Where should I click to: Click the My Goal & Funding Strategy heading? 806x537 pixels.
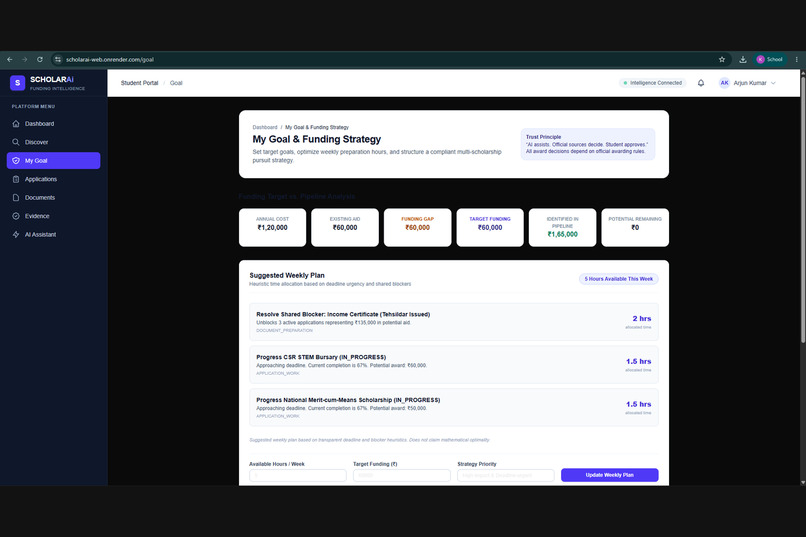click(317, 139)
